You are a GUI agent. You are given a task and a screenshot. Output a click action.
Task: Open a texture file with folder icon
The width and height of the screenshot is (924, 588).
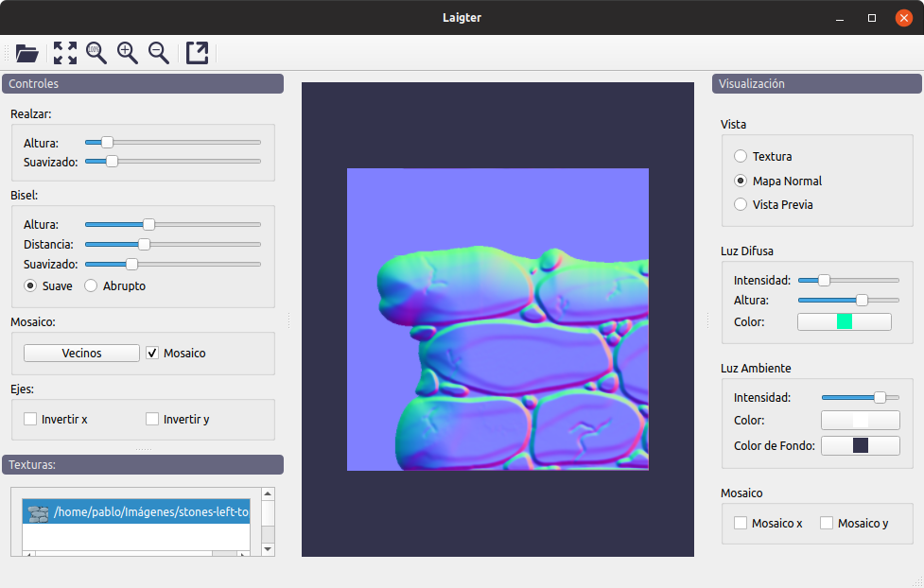[x=26, y=53]
